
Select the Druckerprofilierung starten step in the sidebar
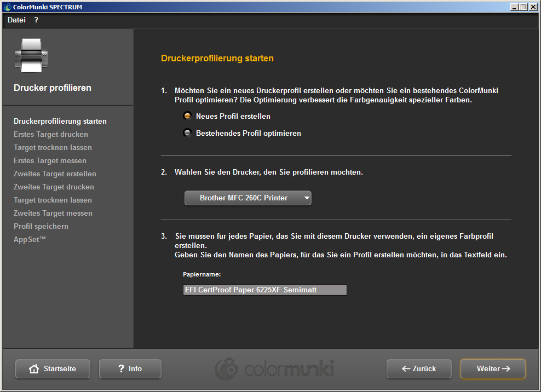click(x=60, y=121)
